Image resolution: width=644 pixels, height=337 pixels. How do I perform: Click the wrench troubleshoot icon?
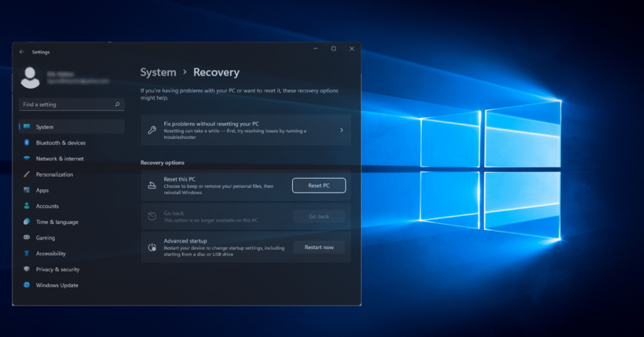(152, 130)
